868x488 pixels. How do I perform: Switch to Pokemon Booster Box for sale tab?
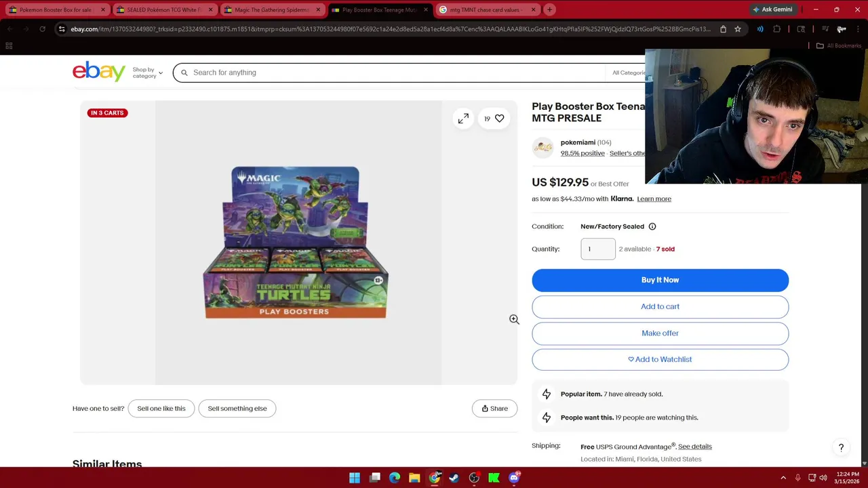click(x=56, y=9)
